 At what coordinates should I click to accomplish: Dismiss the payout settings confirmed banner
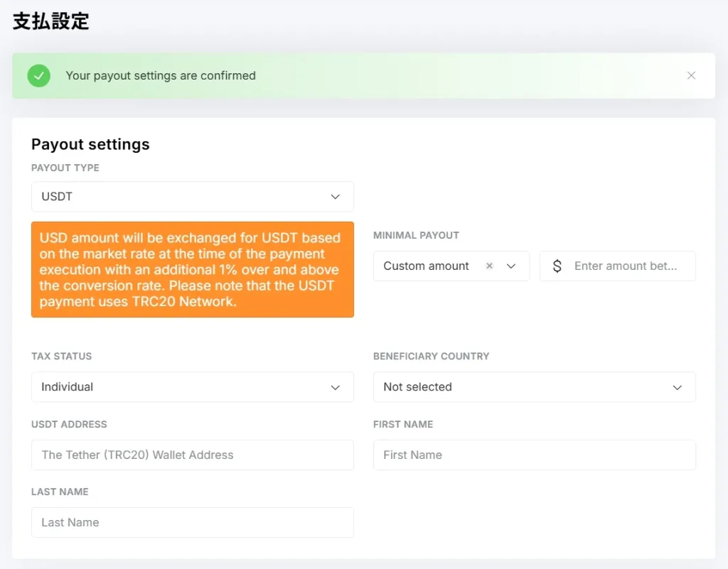(x=691, y=76)
